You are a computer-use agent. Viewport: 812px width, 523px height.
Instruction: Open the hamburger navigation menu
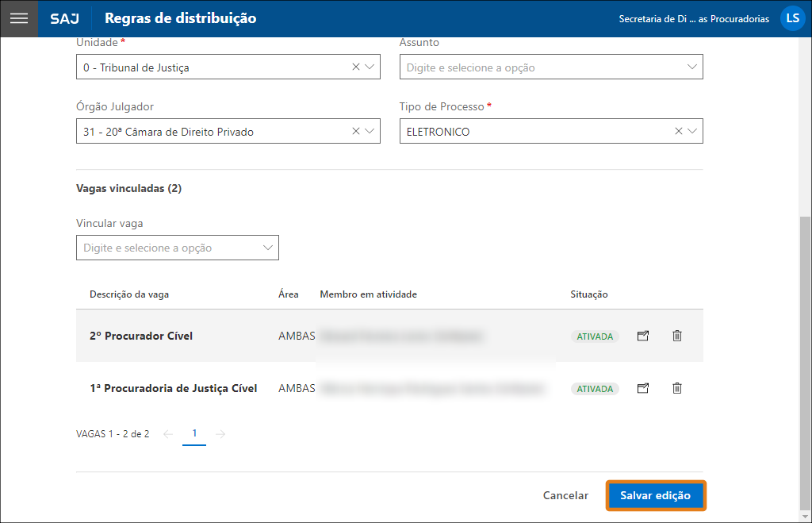[x=18, y=17]
